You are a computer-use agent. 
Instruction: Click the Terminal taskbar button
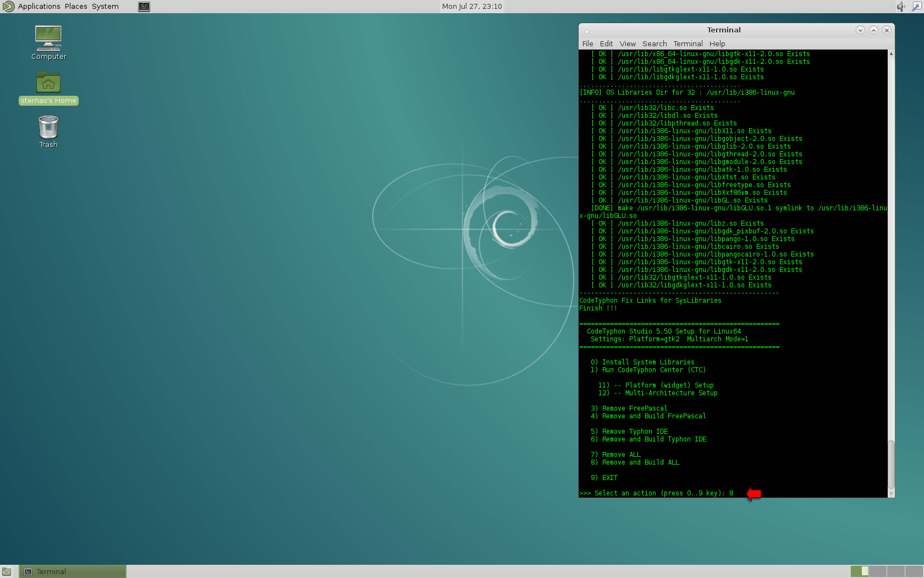pyautogui.click(x=73, y=572)
